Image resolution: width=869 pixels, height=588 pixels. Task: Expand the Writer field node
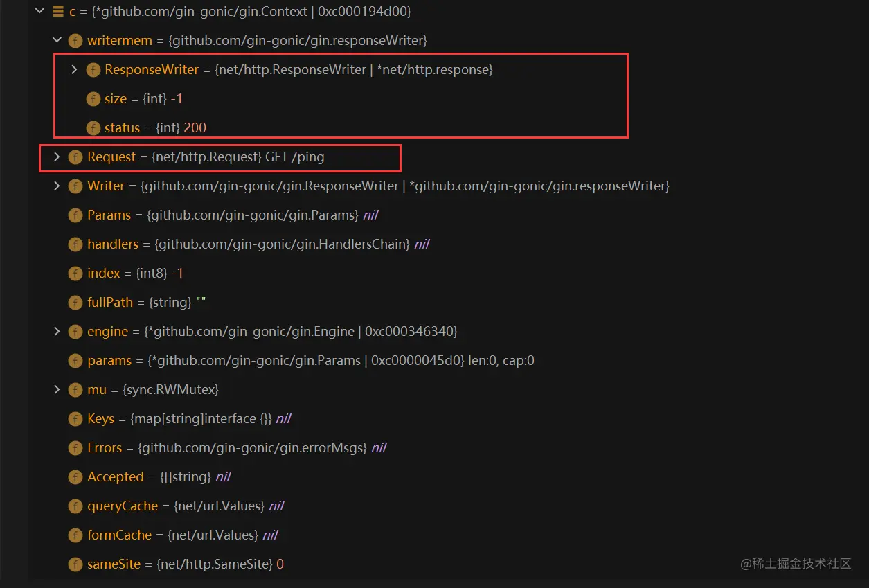point(57,186)
